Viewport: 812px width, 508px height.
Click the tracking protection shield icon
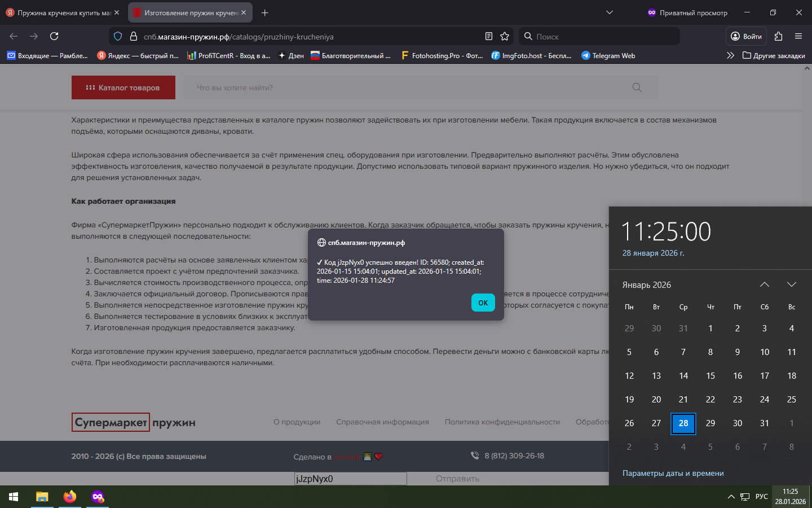(118, 36)
